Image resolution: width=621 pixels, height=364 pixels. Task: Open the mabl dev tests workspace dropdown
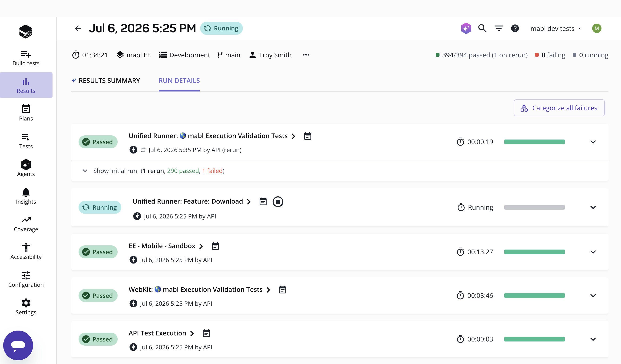point(556,29)
